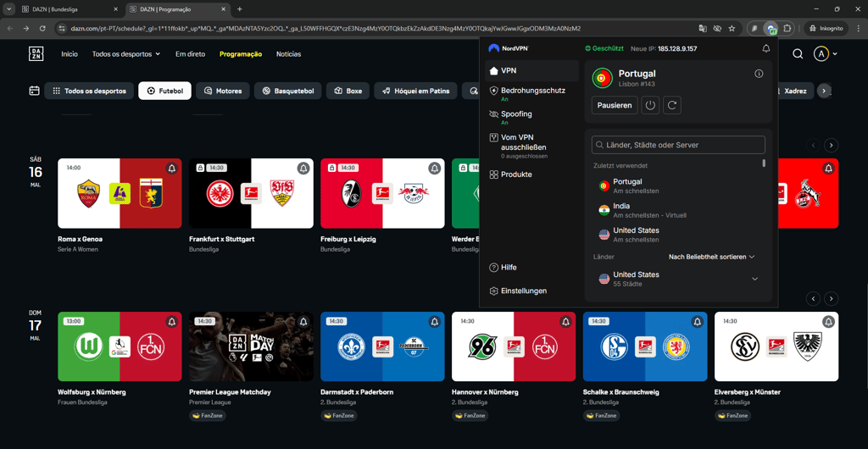Open the calendar date picker icon
This screenshot has height=449, width=868.
(x=34, y=91)
